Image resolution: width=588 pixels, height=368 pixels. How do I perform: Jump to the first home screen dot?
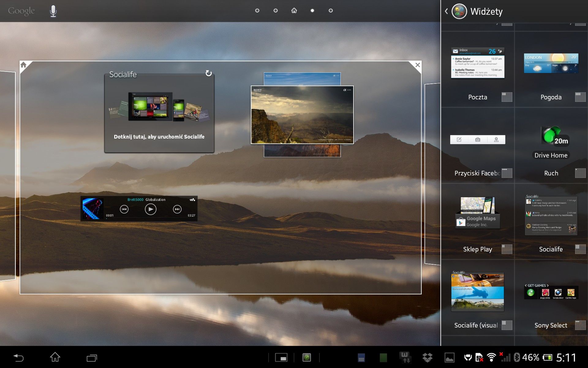pos(257,11)
